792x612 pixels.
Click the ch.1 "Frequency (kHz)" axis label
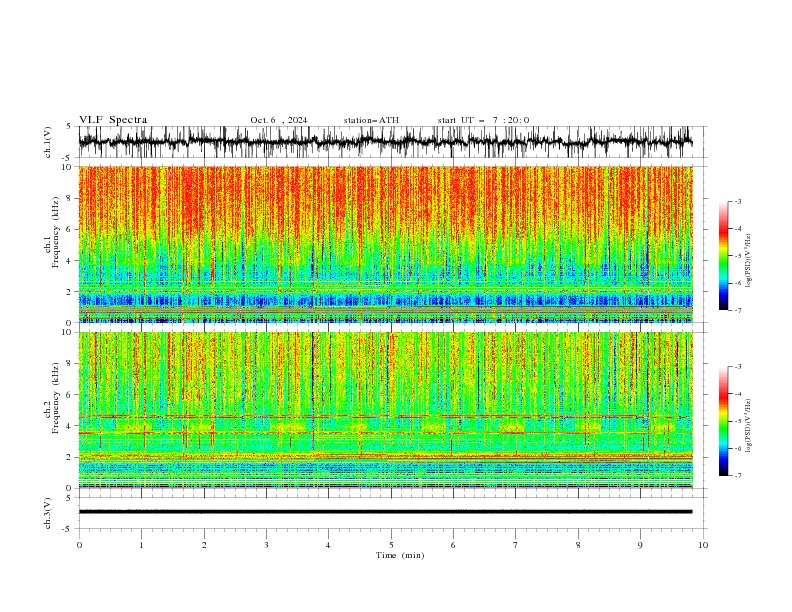56,231
